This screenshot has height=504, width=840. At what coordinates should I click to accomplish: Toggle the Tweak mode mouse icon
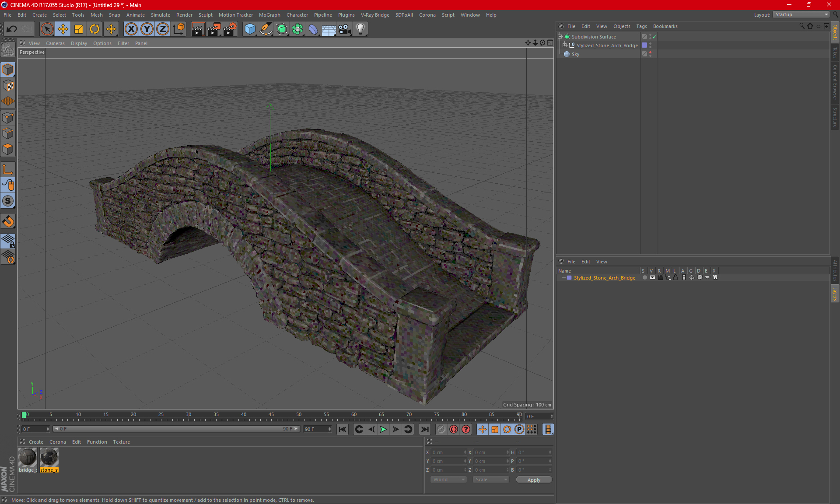(x=8, y=185)
